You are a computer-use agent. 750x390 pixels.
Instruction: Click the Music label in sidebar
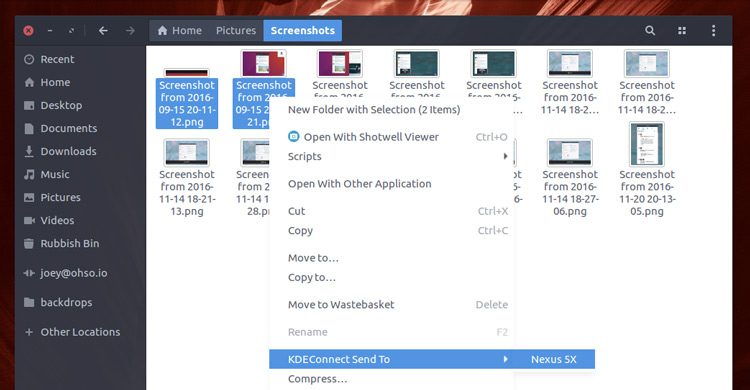tap(55, 174)
